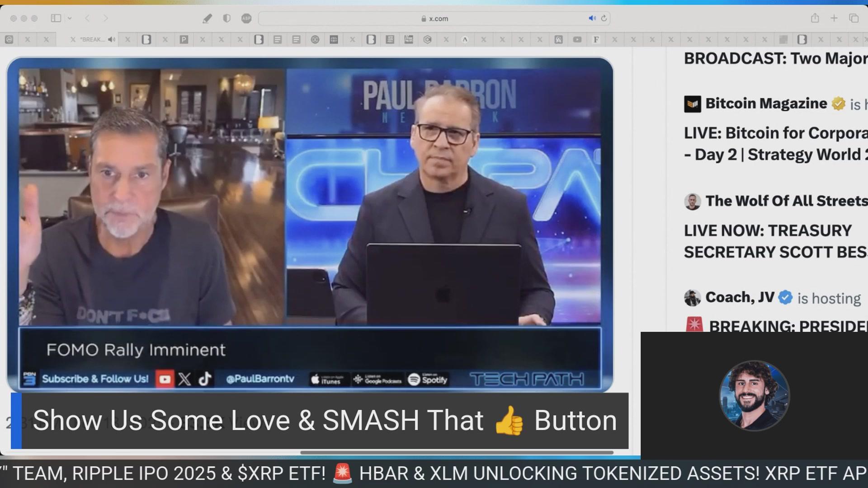
Task: Click The Wolf Of All Streets avatar
Action: tap(692, 202)
